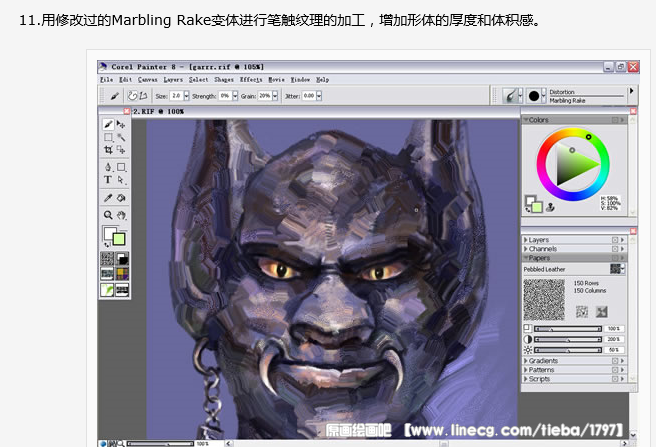Open the brush category selector
Screen dimensions: 656x447
click(x=512, y=96)
